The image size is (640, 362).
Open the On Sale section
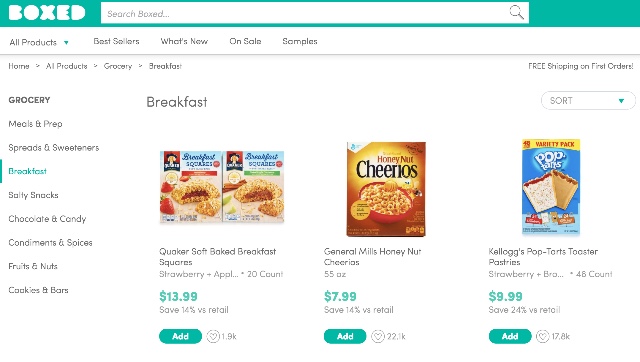pos(245,41)
